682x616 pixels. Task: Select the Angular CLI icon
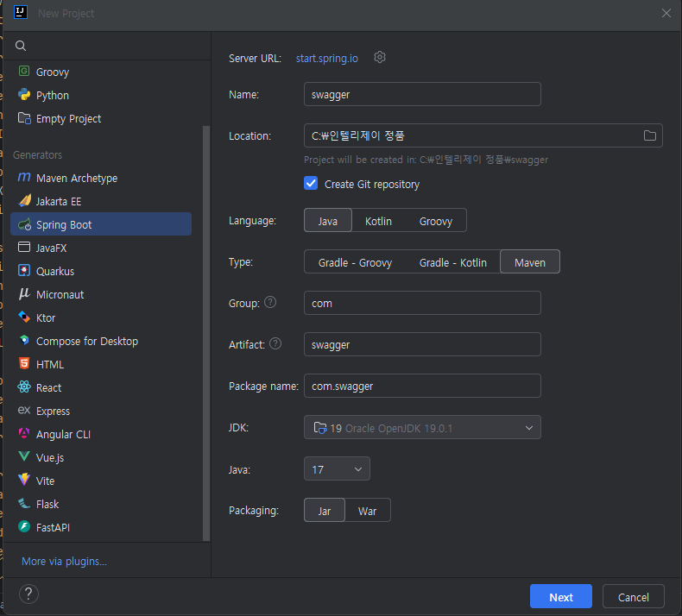24,433
